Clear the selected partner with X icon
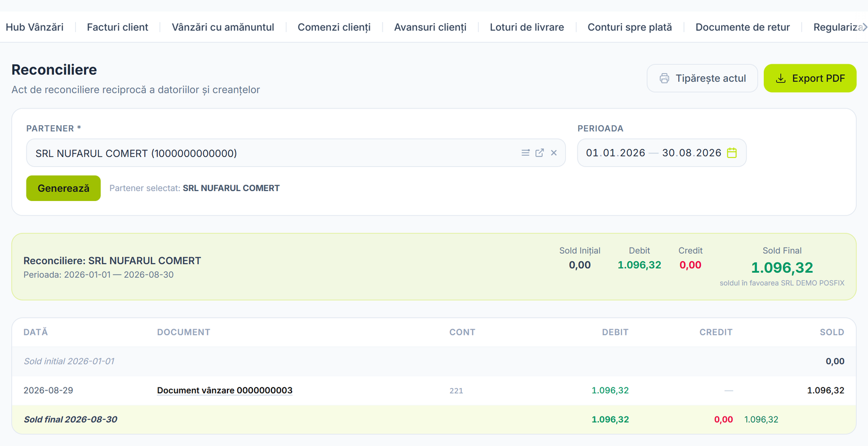The height and width of the screenshot is (446, 868). tap(554, 153)
